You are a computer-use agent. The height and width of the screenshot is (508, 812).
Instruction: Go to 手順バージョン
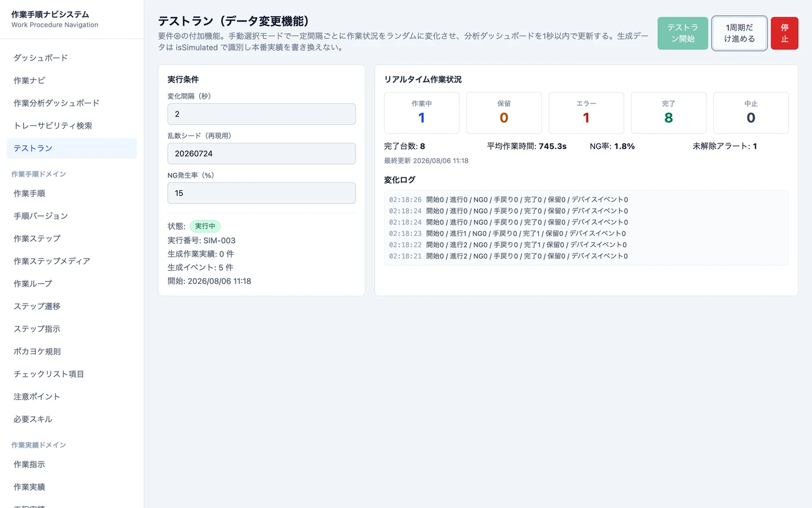pyautogui.click(x=72, y=216)
